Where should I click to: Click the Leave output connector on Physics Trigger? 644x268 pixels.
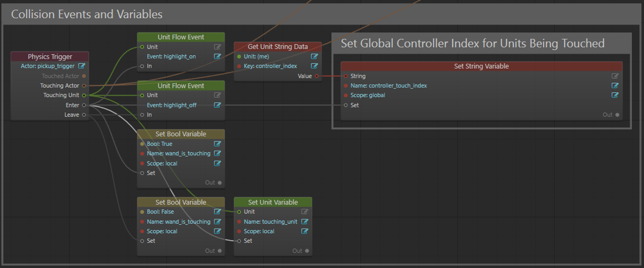click(x=84, y=115)
